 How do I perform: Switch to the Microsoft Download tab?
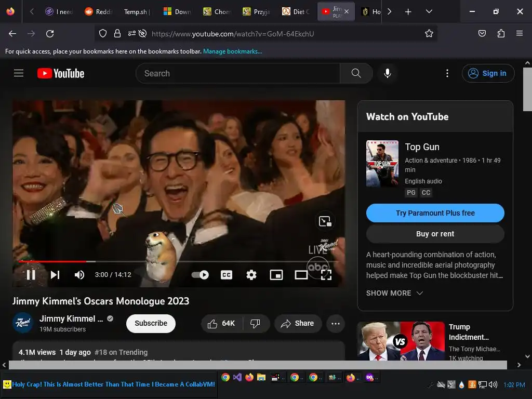[x=178, y=11]
